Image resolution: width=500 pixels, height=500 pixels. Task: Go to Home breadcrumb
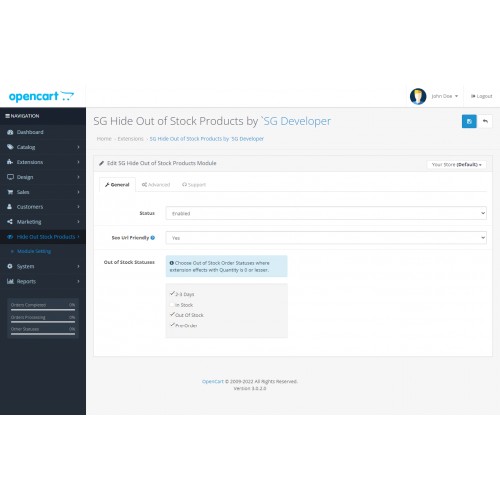[104, 139]
